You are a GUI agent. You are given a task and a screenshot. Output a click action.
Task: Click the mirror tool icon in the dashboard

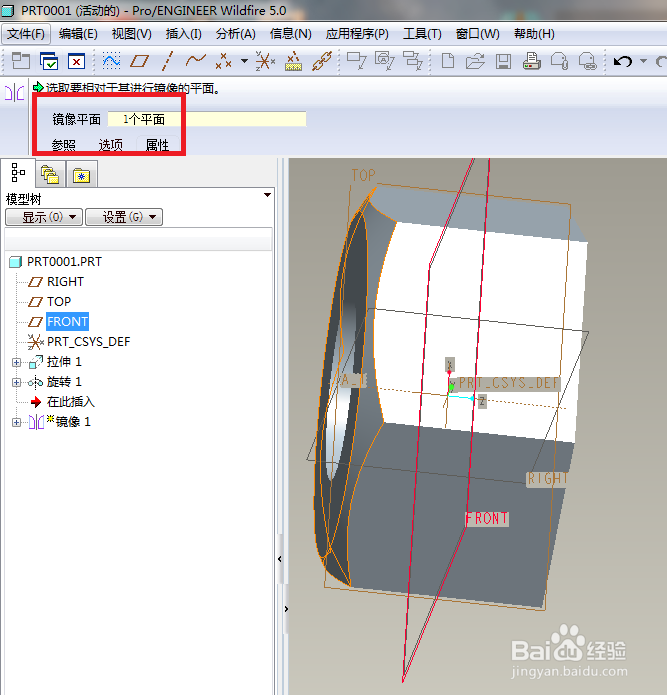14,93
